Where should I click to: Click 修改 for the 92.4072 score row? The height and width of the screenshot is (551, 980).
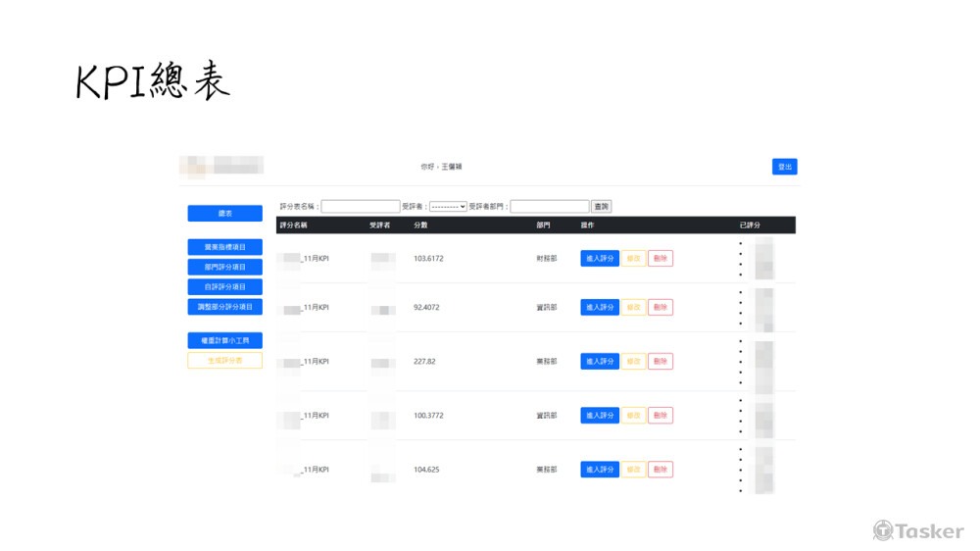(633, 308)
